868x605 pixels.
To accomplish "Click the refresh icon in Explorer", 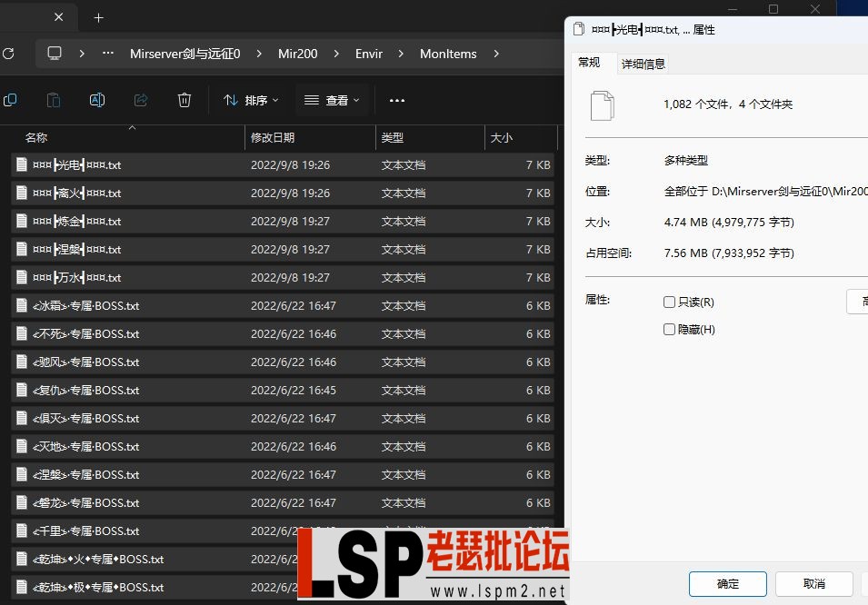I will (x=8, y=54).
